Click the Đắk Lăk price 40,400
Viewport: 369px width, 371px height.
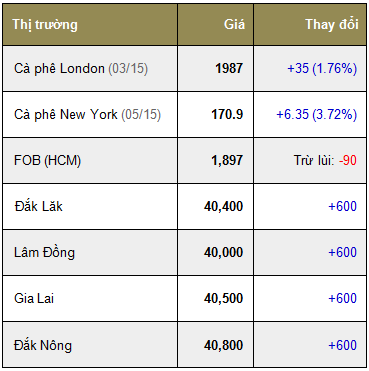(224, 207)
